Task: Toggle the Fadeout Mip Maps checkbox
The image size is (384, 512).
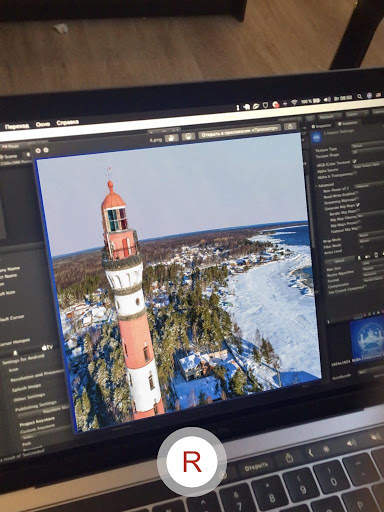Action: coord(359,228)
